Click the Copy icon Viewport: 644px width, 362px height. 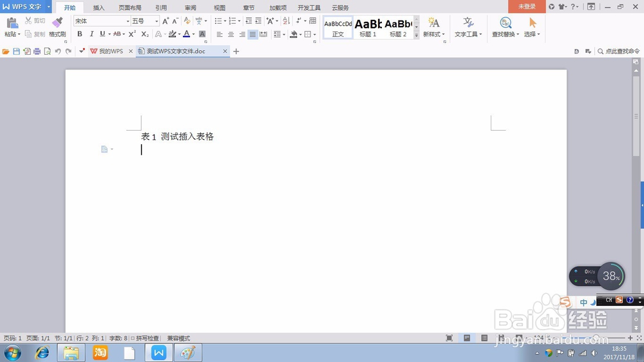(x=28, y=34)
